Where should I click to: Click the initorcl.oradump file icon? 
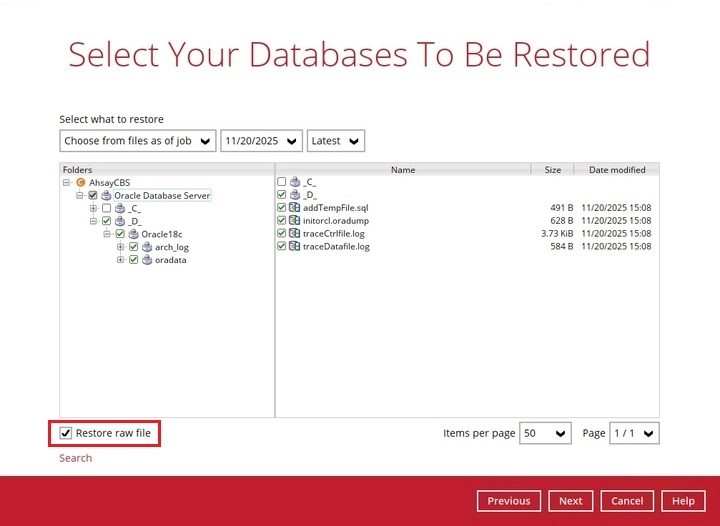pyautogui.click(x=295, y=221)
